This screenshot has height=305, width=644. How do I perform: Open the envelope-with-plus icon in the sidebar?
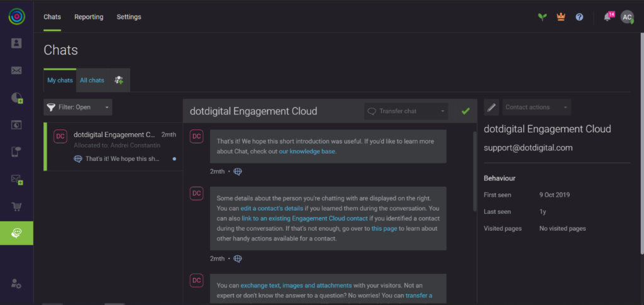pyautogui.click(x=16, y=179)
